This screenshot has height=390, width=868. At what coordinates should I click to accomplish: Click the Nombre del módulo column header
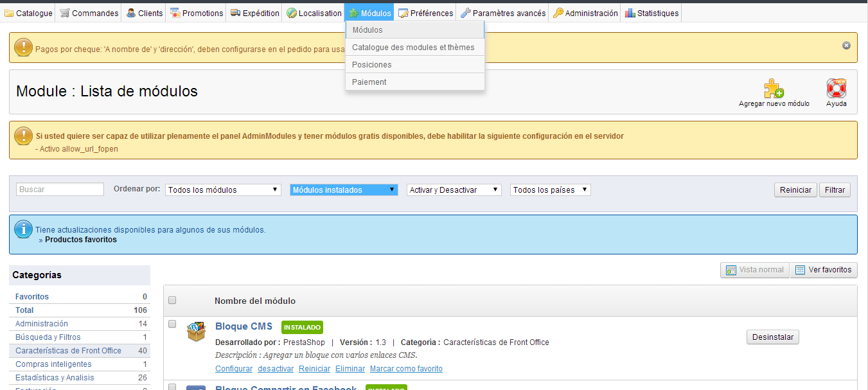(x=255, y=301)
